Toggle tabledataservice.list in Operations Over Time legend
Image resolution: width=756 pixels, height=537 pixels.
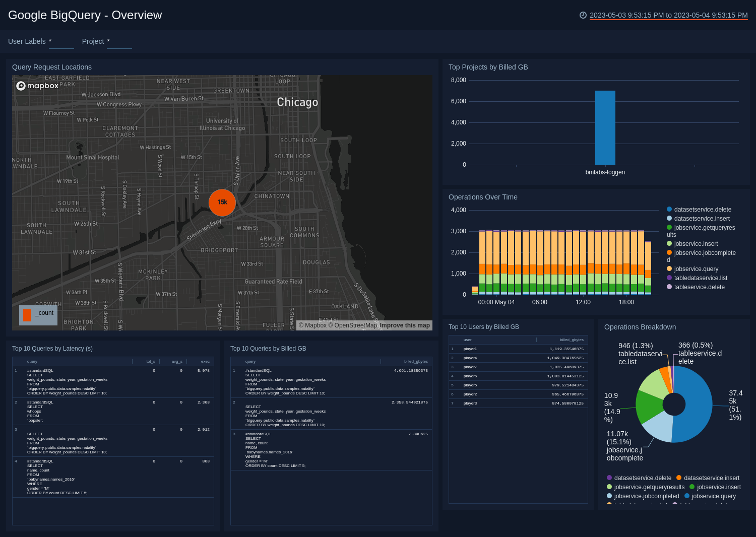[697, 278]
